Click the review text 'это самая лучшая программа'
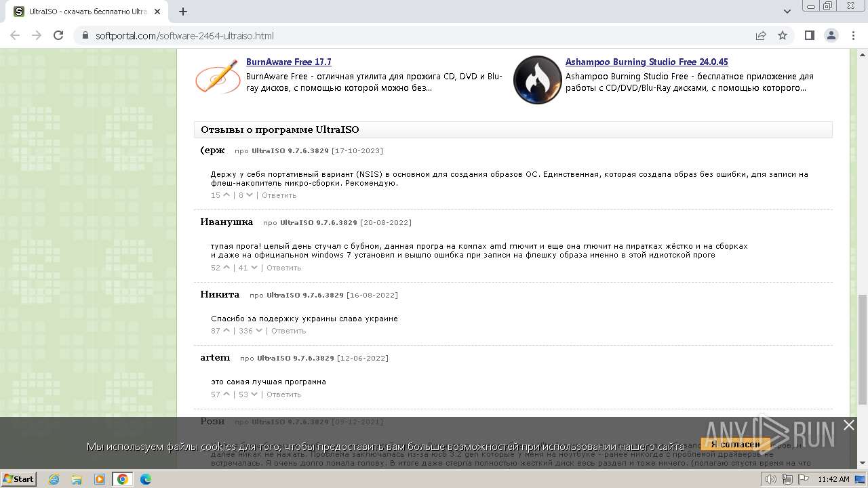Screen dimensions: 868x488 coord(269,382)
